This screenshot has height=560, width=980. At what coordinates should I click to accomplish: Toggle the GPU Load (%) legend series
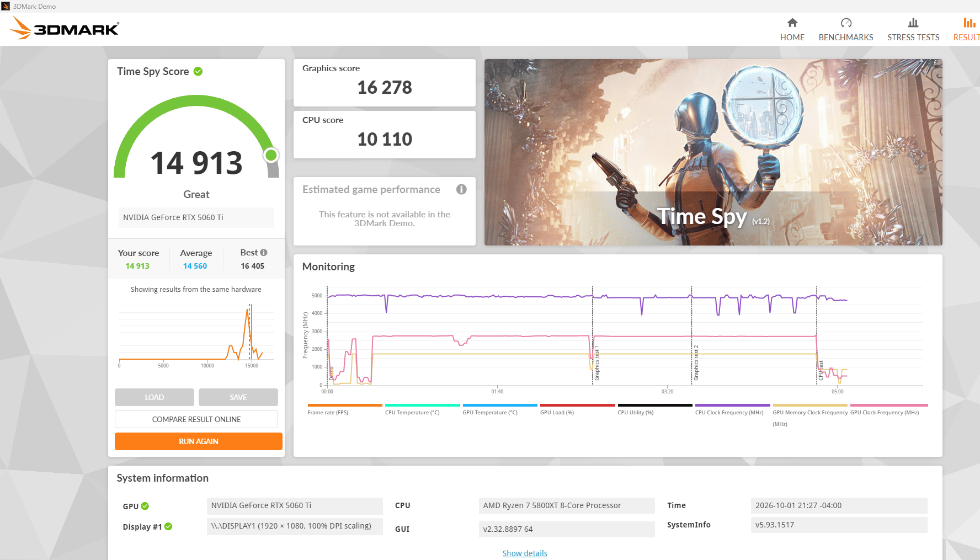point(557,412)
